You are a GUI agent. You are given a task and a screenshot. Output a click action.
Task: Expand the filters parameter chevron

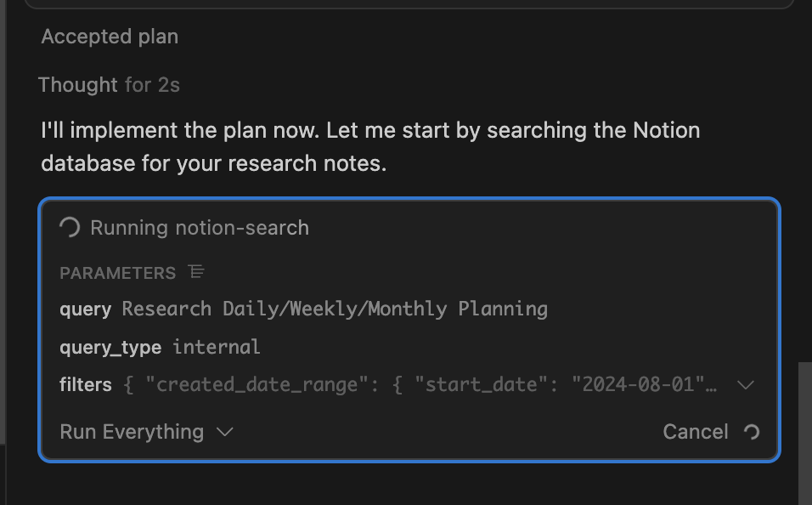745,385
